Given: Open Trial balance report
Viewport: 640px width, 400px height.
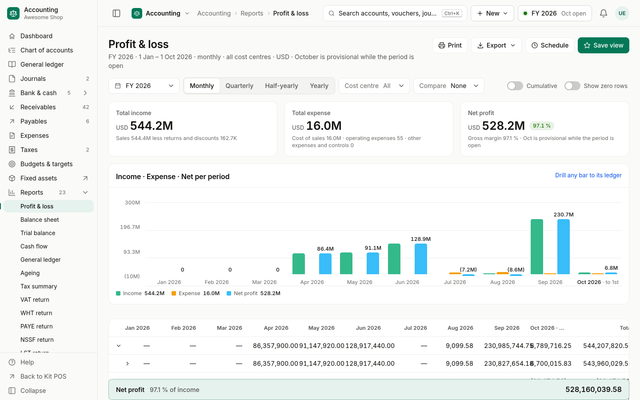Looking at the screenshot, I should point(49,233).
